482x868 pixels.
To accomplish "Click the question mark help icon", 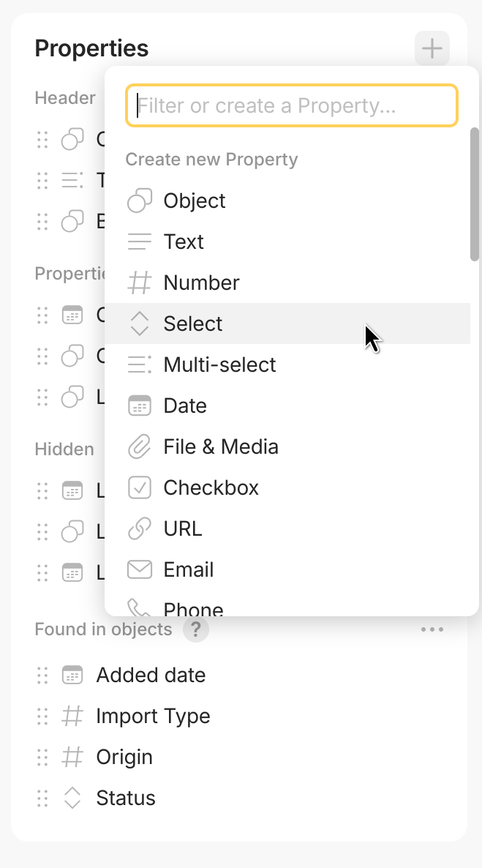I will (195, 629).
